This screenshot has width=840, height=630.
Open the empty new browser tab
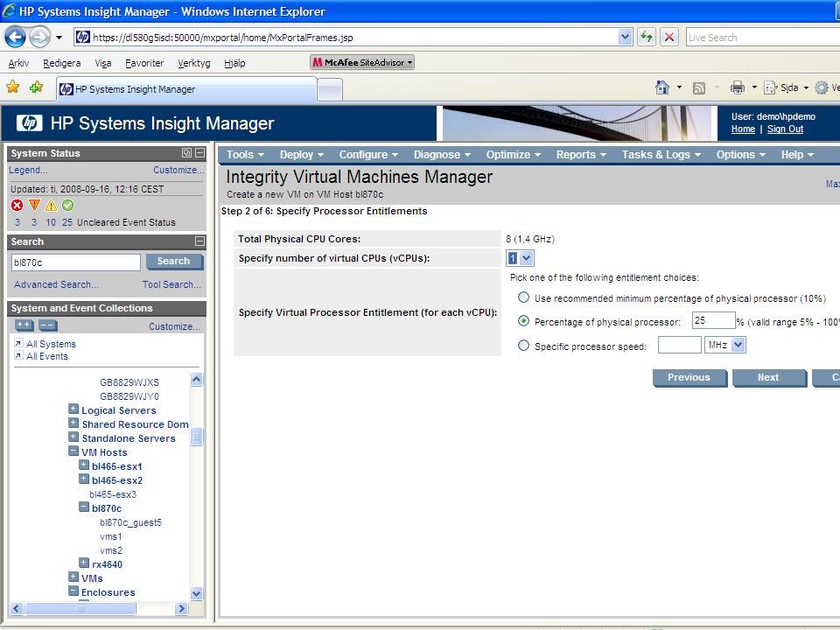330,89
